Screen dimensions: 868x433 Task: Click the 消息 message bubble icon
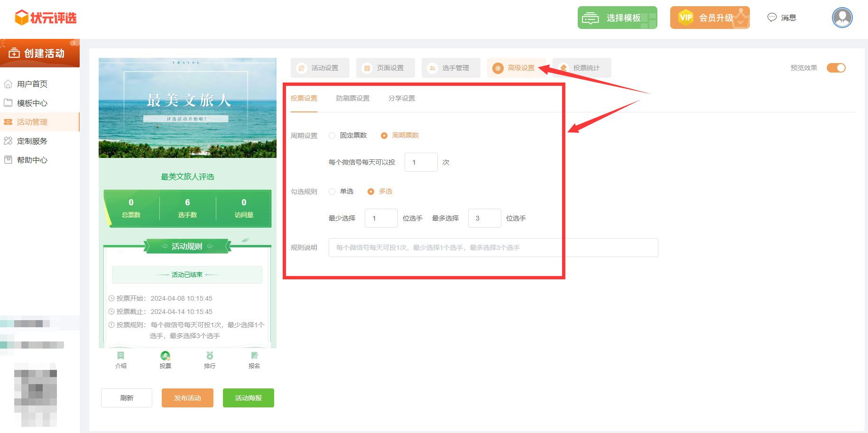pos(772,18)
